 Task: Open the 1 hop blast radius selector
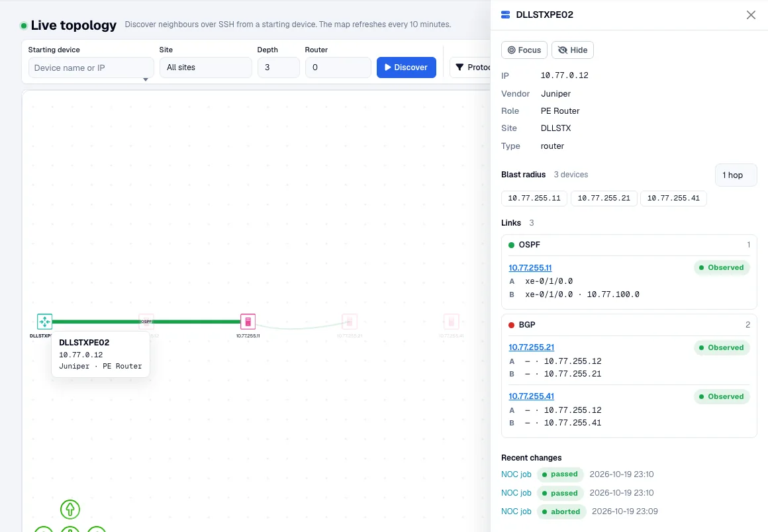736,175
